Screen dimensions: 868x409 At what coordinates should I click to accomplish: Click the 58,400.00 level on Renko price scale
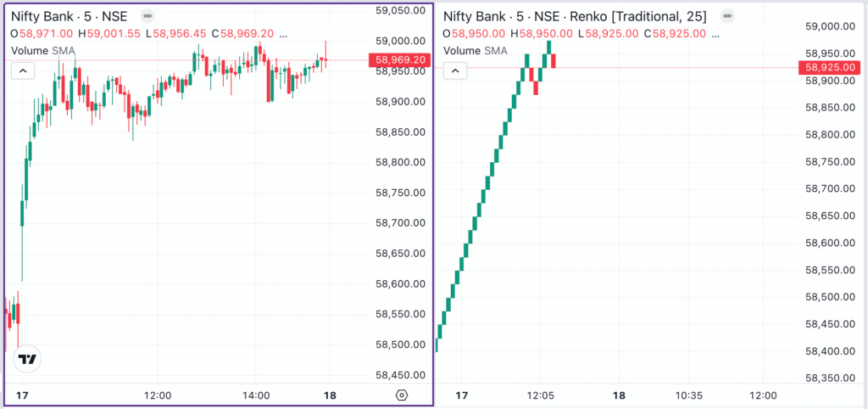coord(832,350)
